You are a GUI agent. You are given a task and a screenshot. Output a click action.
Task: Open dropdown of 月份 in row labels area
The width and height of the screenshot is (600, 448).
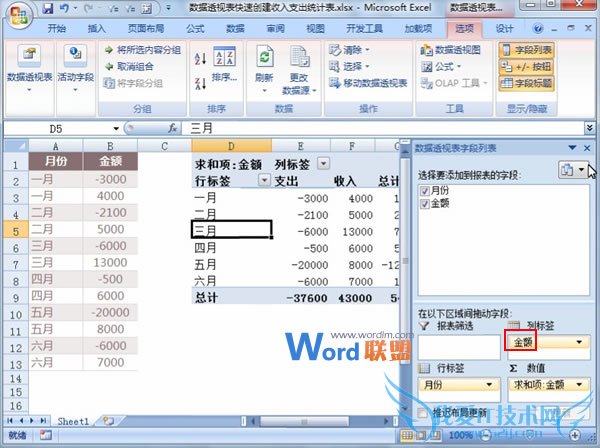(x=489, y=384)
